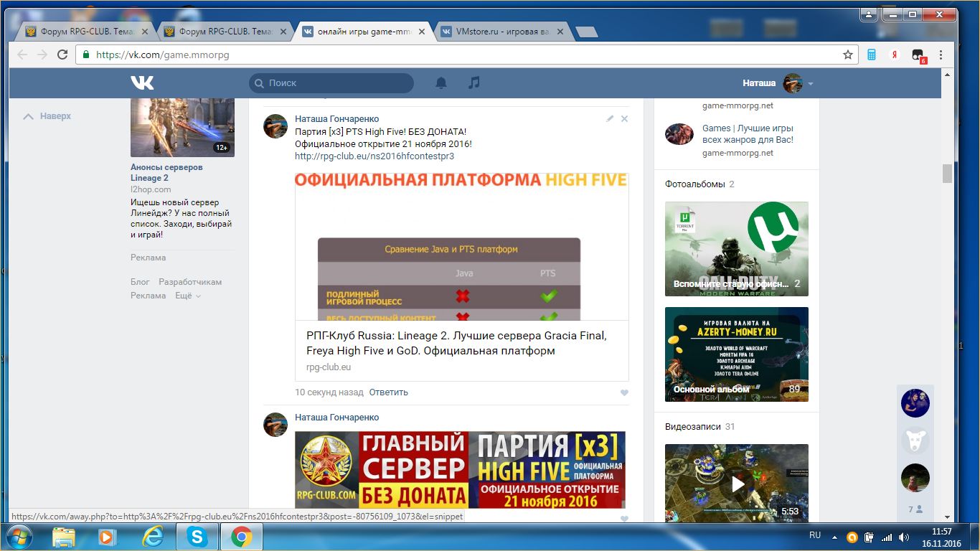Play the video with 5:53 duration
Screen dimensions: 980x551
(x=737, y=484)
